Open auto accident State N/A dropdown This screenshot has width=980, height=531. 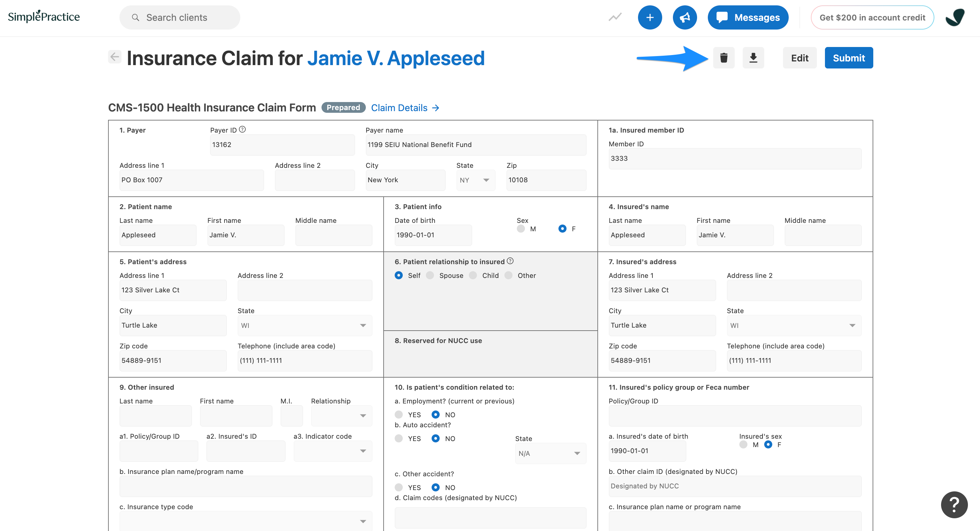pos(550,453)
